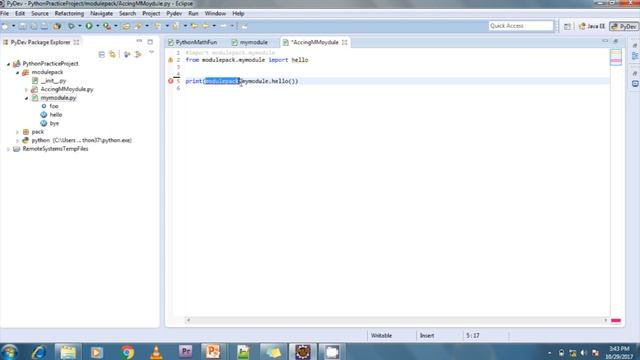Expand the RemoteSystemsTempFiles node
Viewport: 640px width, 360px height.
point(8,149)
